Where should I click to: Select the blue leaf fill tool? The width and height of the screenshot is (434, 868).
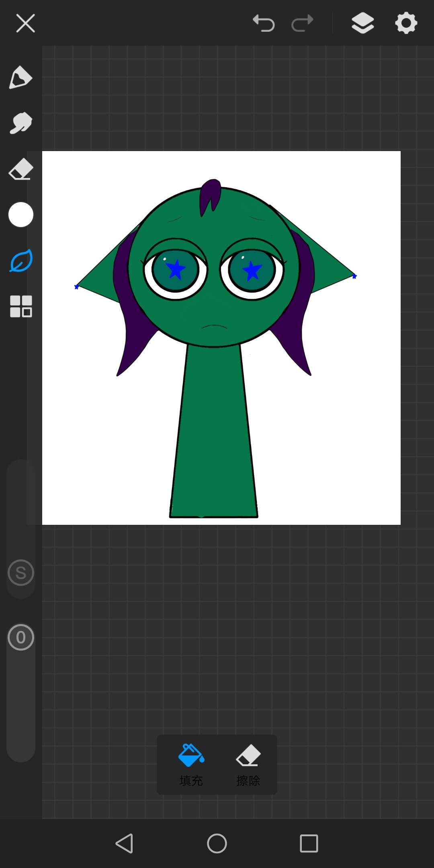(20, 260)
